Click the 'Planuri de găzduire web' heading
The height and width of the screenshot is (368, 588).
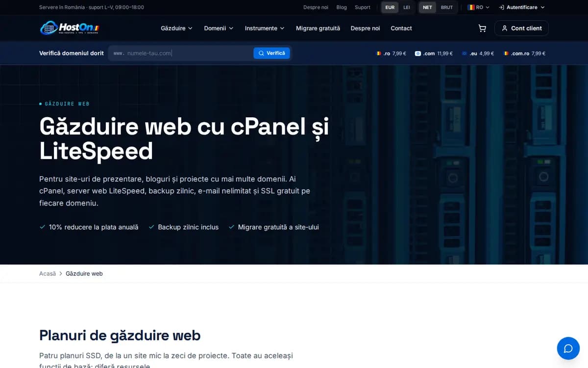point(120,336)
